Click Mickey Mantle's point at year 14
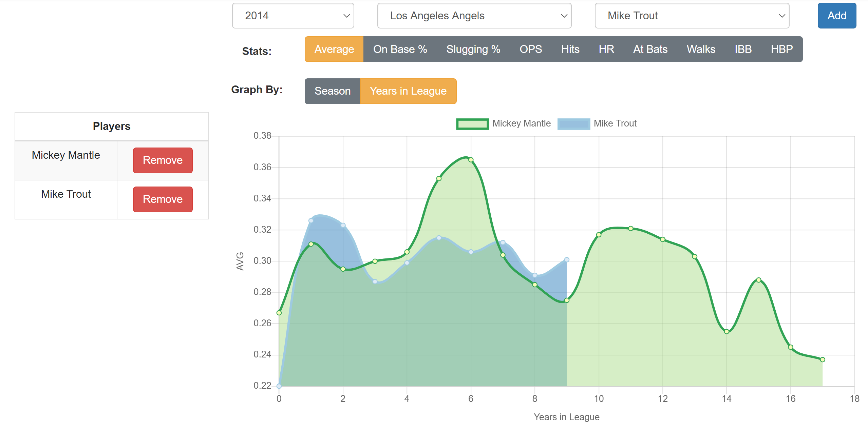The image size is (868, 428). pyautogui.click(x=727, y=331)
